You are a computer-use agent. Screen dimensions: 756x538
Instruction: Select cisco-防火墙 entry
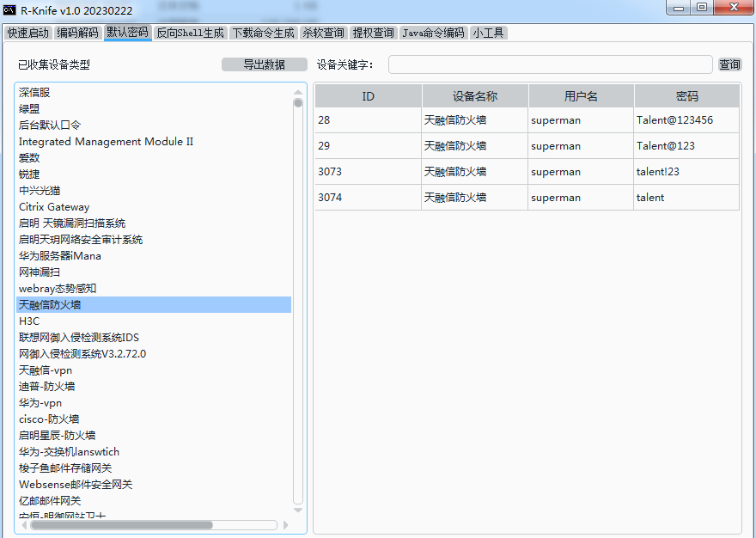(x=153, y=419)
